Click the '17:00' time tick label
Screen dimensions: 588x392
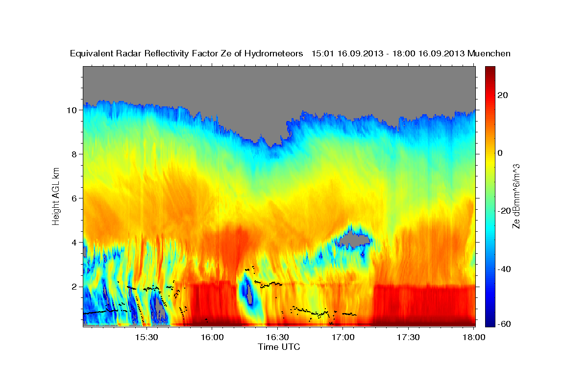tap(343, 337)
